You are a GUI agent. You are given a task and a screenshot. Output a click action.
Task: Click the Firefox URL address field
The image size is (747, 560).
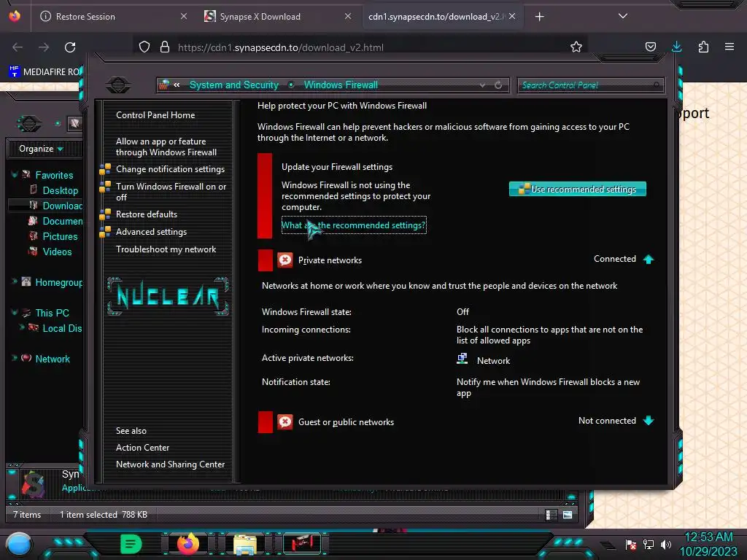click(x=360, y=47)
